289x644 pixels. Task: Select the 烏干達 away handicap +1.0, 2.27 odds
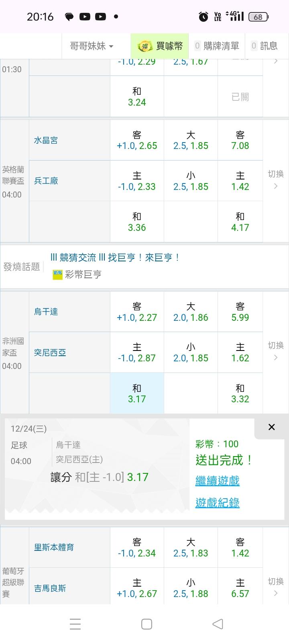tap(137, 312)
